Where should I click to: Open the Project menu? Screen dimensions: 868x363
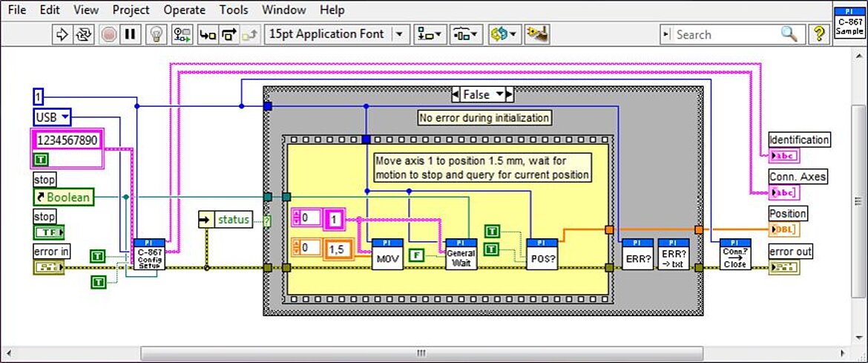(131, 10)
